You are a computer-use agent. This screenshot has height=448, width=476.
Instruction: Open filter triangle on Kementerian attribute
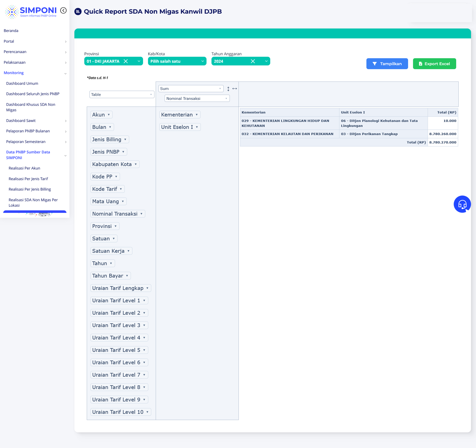coord(197,115)
